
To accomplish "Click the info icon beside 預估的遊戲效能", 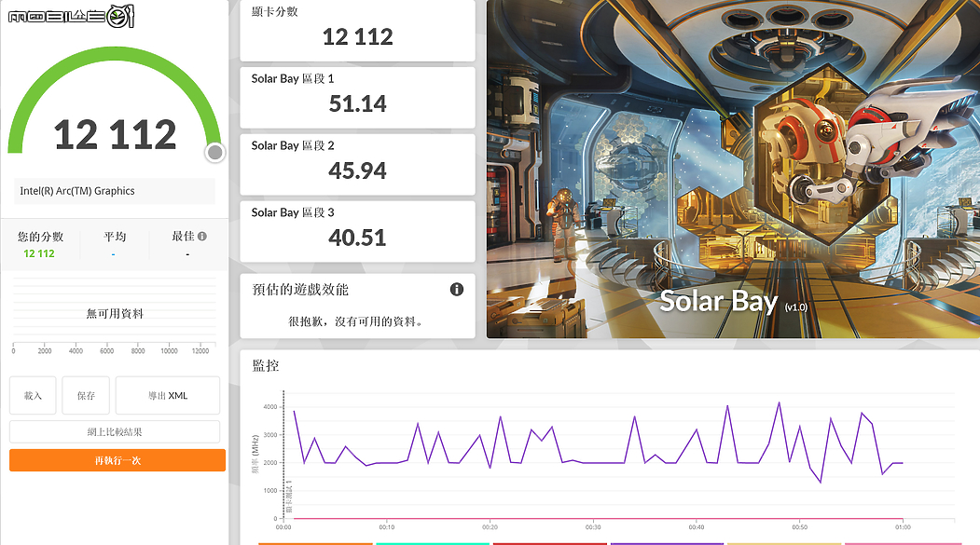I will coord(457,289).
